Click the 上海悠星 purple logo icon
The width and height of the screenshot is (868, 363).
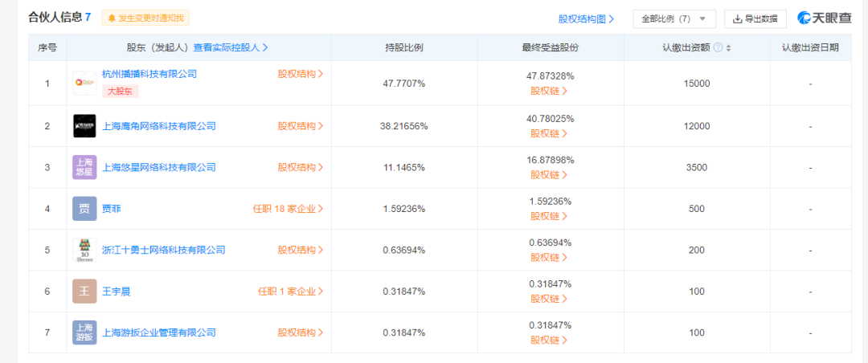pos(84,167)
